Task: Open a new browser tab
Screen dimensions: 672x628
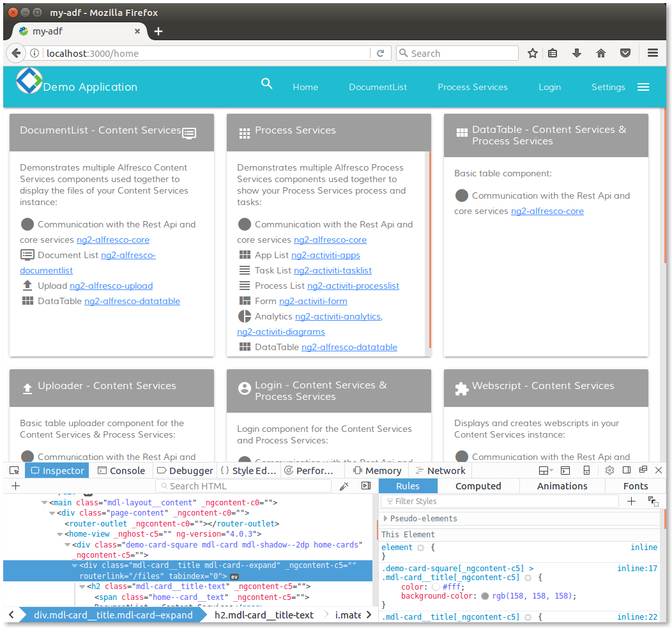Action: [158, 31]
